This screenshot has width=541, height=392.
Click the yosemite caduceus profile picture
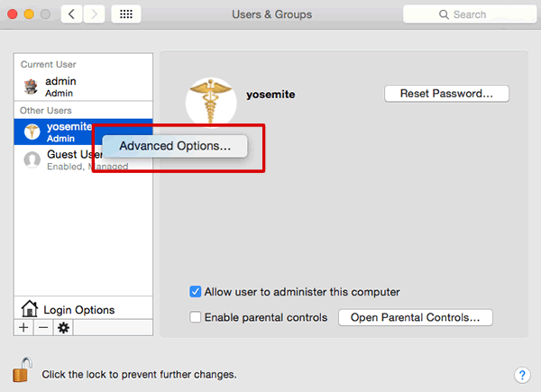pyautogui.click(x=211, y=102)
